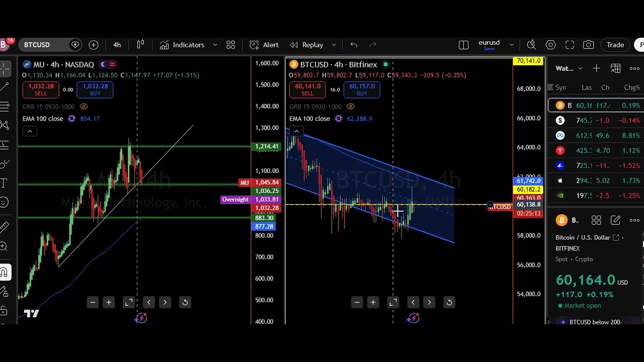Click the Trade button

(615, 45)
